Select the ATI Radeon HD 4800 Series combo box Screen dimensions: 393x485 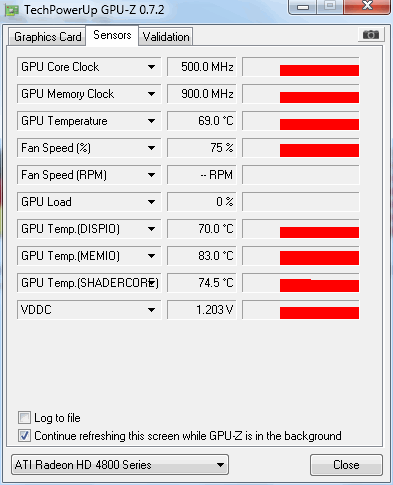[120, 465]
